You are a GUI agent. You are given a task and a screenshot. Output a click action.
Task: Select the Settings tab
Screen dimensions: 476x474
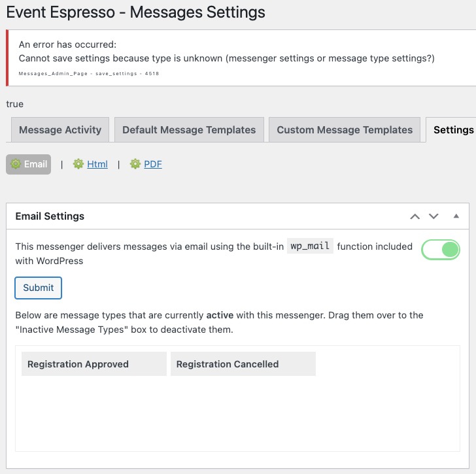[x=453, y=129]
